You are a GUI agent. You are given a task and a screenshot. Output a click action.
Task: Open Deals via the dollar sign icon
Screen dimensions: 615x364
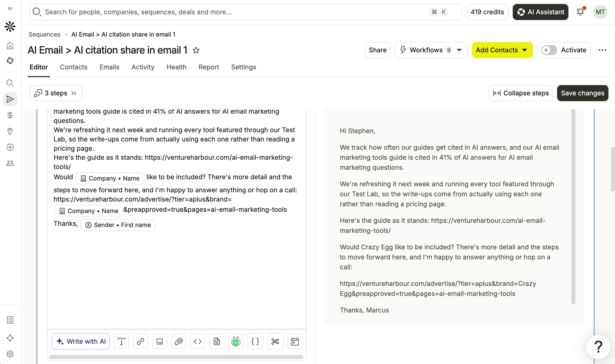click(10, 115)
